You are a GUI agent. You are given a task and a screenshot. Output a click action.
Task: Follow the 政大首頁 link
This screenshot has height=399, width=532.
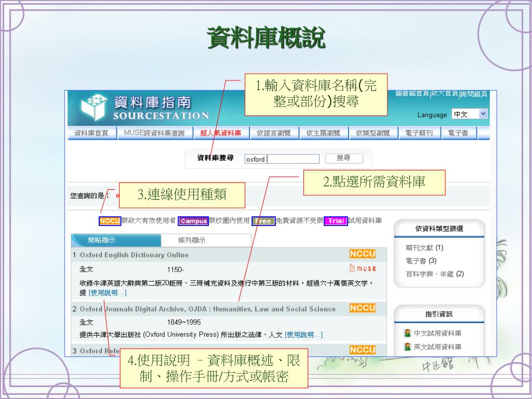tap(445, 94)
